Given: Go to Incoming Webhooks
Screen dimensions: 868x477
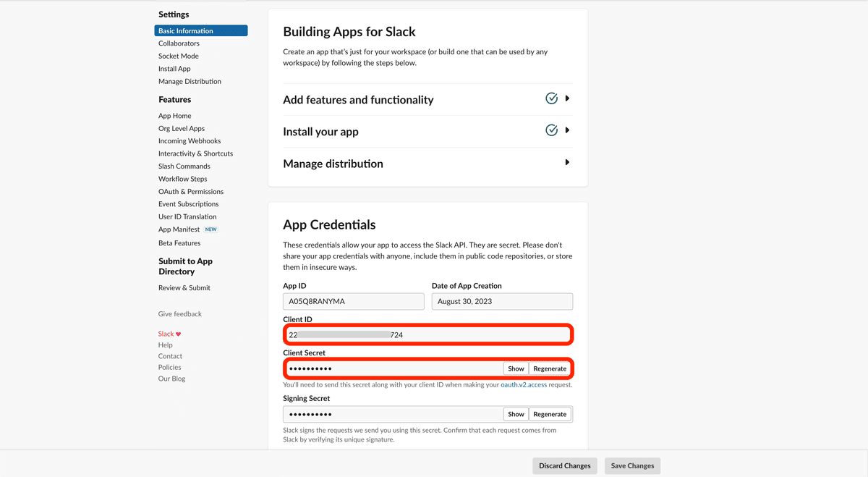Looking at the screenshot, I should point(190,140).
